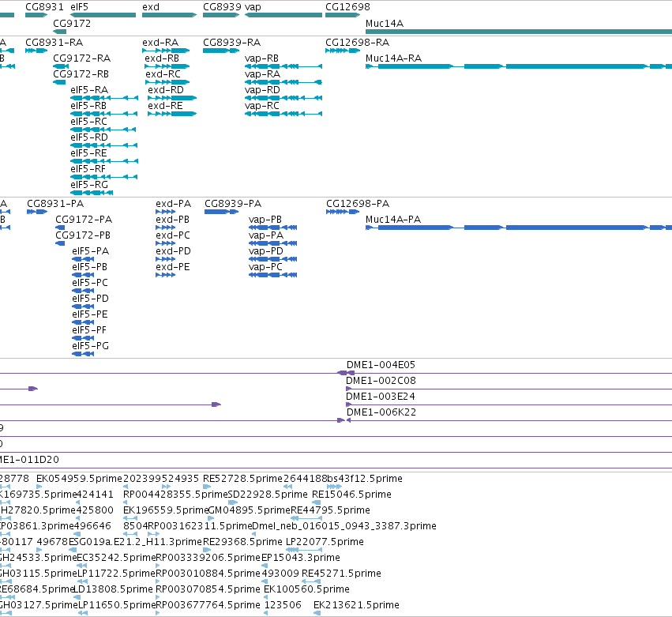Image resolution: width=672 pixels, height=617 pixels.
Task: Click the eIF5-RA transcript label
Action: [89, 89]
